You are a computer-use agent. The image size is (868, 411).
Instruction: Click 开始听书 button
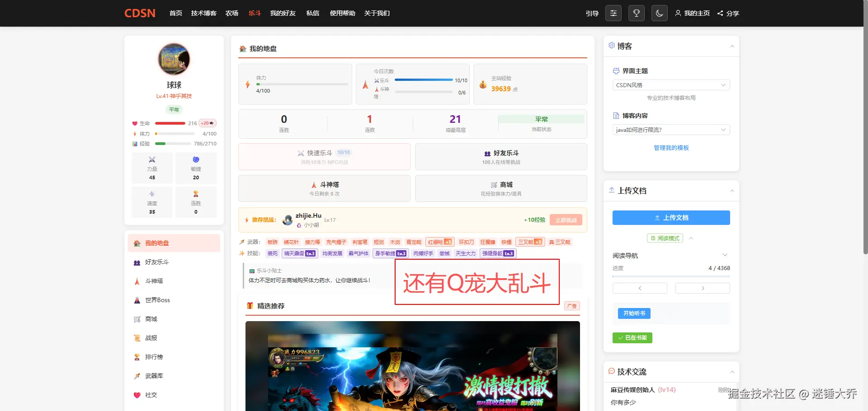click(634, 313)
